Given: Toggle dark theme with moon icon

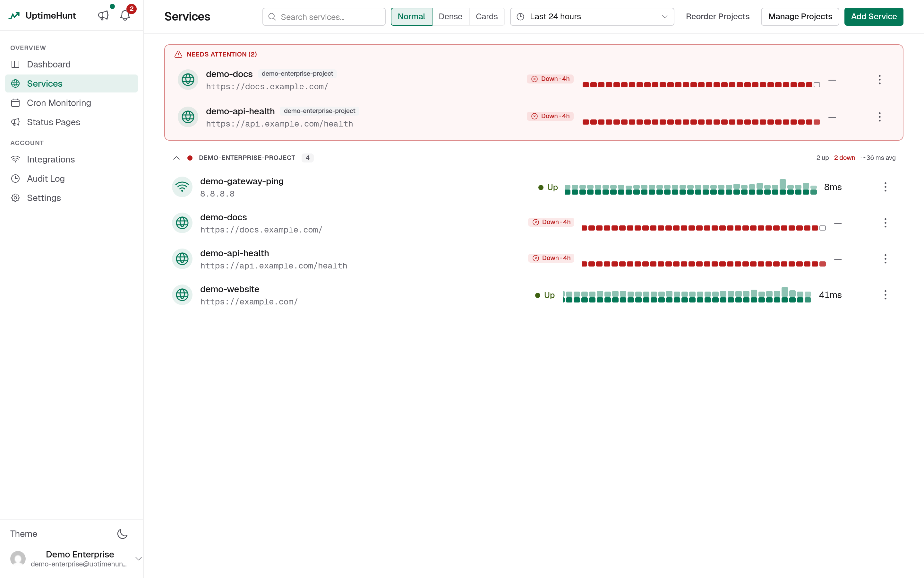Looking at the screenshot, I should pos(122,534).
